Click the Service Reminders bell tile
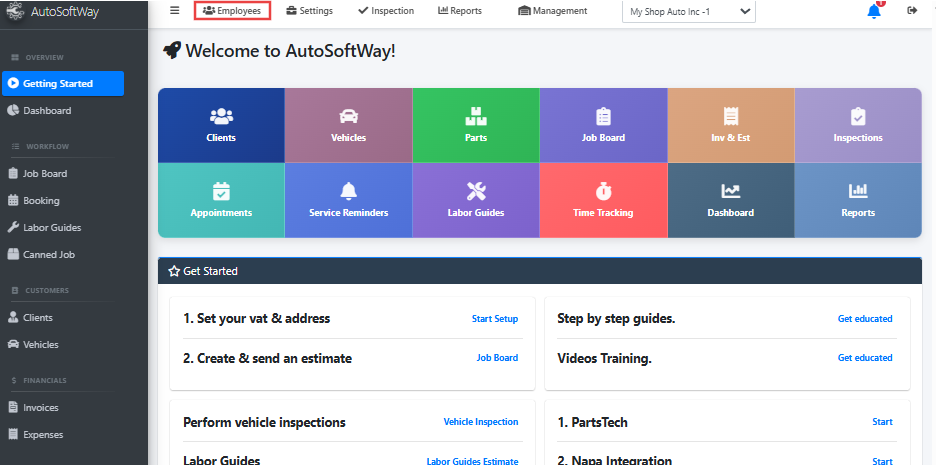This screenshot has height=465, width=936. click(348, 200)
